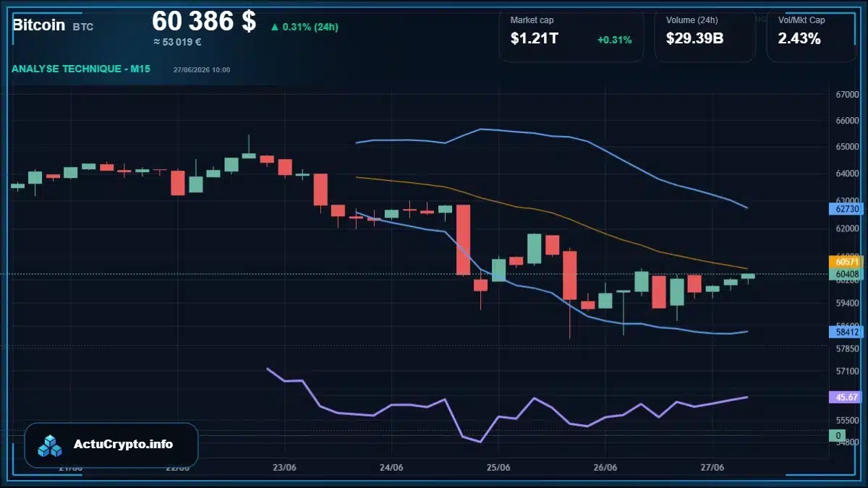
Task: Click the BTC ticker label
Action: point(82,27)
